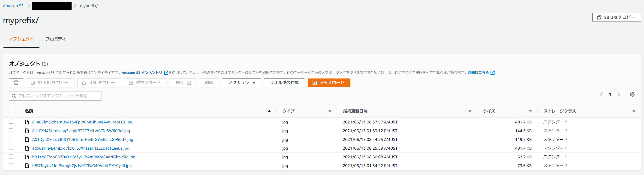Tick the checkbox for K8OTqyUvMmPymgKZjvJsYRZFaG40Vu4fGXYCyail.jpg
This screenshot has height=175, width=644.
[11, 166]
